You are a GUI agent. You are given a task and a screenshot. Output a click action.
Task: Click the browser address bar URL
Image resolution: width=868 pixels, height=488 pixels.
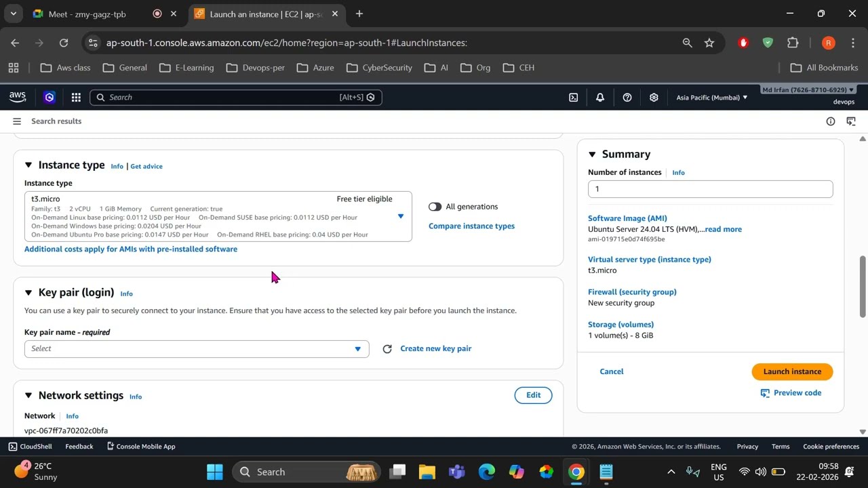click(286, 43)
